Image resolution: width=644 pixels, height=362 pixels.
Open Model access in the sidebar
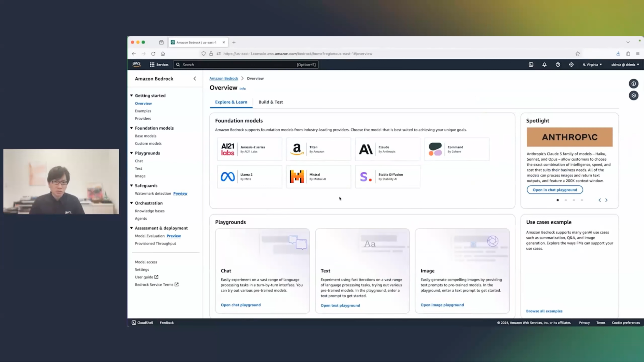(x=146, y=262)
